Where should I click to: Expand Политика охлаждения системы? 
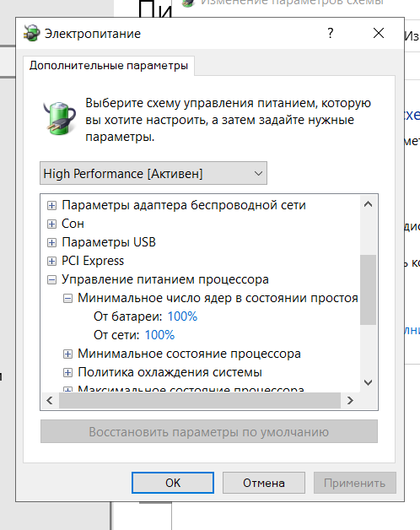pyautogui.click(x=68, y=372)
